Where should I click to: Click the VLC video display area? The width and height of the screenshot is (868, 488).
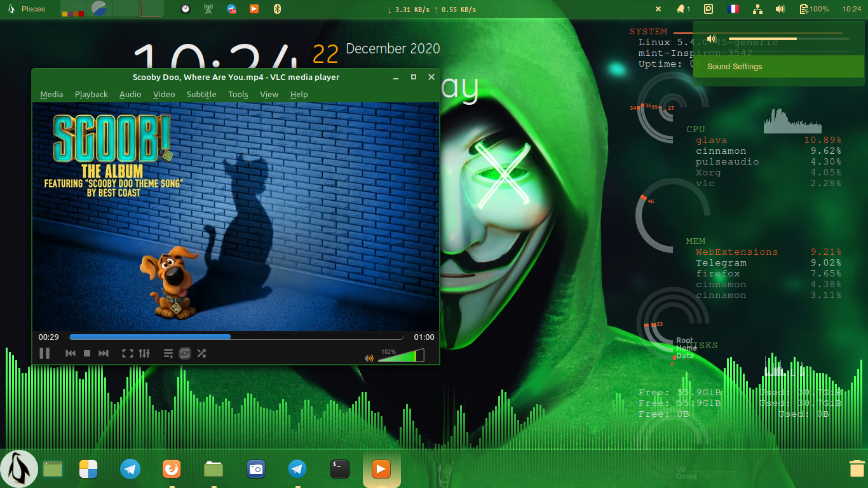pos(236,217)
